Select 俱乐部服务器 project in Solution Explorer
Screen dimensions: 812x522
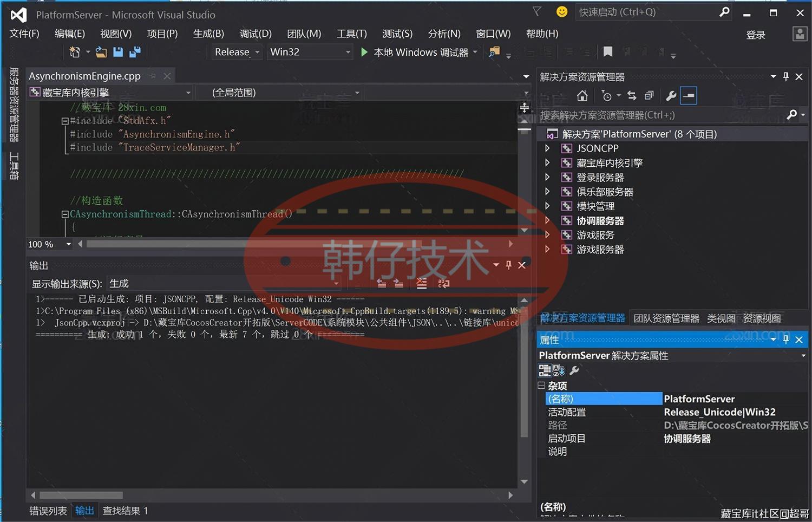pos(605,192)
